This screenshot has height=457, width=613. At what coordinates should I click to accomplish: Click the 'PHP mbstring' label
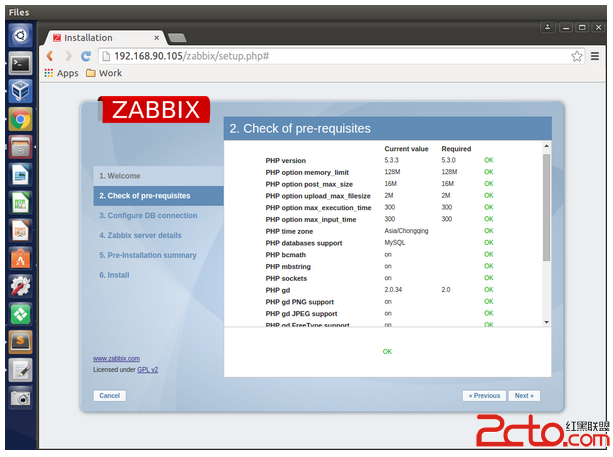pos(288,267)
